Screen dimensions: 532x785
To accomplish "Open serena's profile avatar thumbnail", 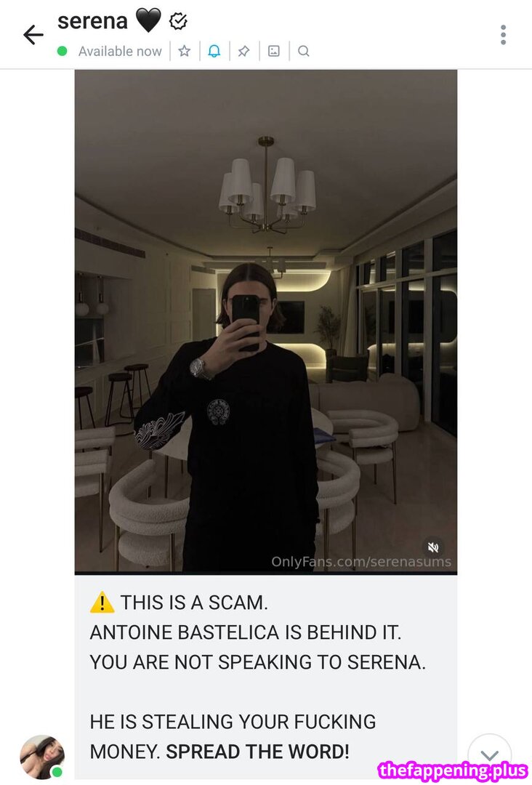I will tap(42, 757).
